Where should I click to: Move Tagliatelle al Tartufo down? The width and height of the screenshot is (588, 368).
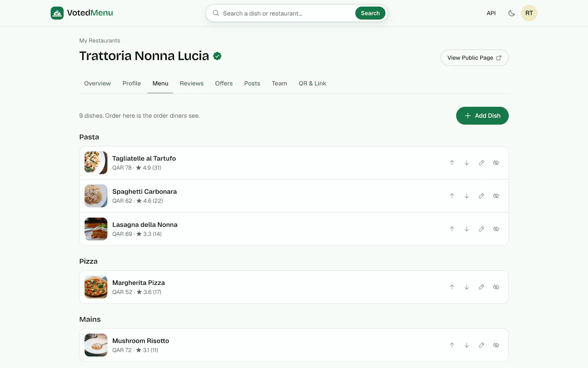point(467,163)
